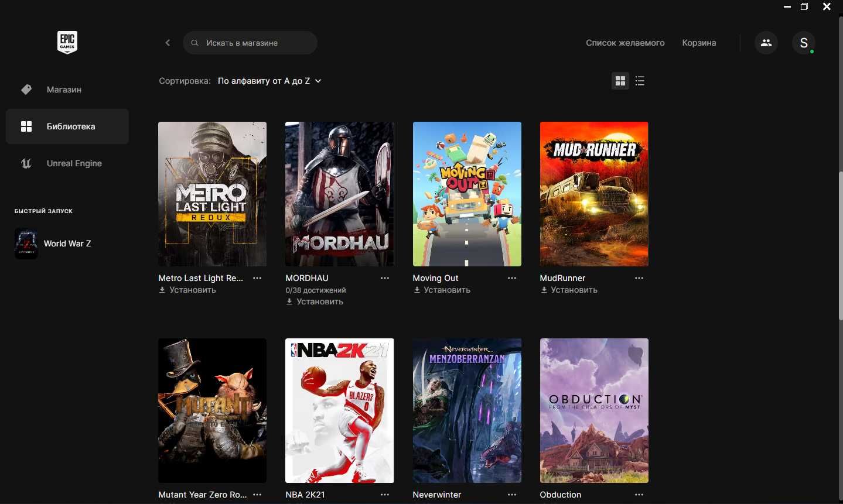The height and width of the screenshot is (504, 843).
Task: Click the Сортировка: label
Action: click(x=185, y=81)
